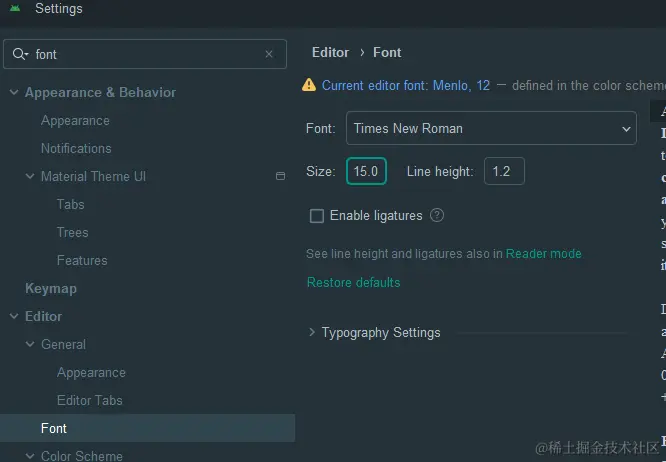Viewport: 666px width, 462px height.
Task: Click the Android Studio logo icon
Action: point(15,8)
